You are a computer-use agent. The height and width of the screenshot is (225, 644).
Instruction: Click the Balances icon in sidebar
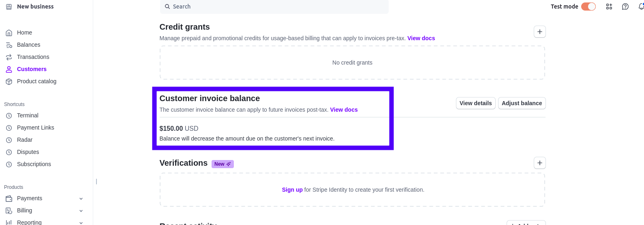tap(9, 45)
